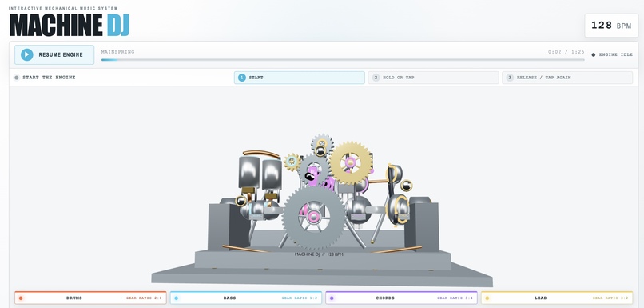Screen dimensions: 644x308
Task: Click the large grey gear wheel
Action: point(314,217)
